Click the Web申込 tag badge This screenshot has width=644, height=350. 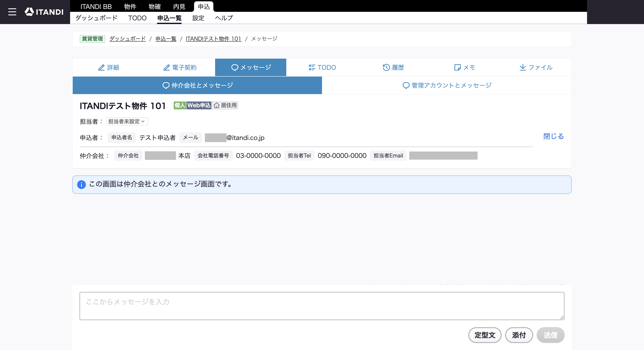coord(199,105)
